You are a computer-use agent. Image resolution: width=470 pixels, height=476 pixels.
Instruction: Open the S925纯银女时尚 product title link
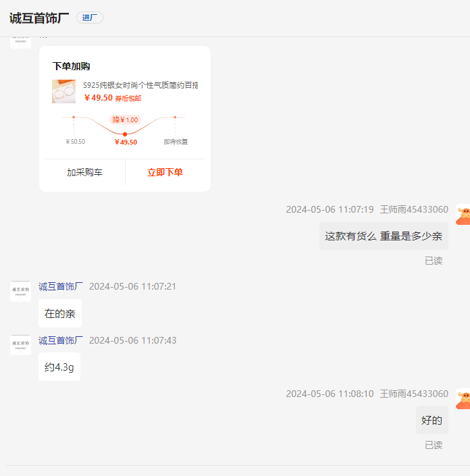(140, 85)
